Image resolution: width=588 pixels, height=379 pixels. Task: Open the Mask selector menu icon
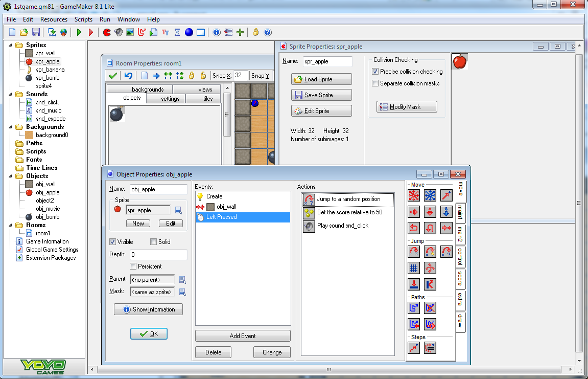click(182, 292)
